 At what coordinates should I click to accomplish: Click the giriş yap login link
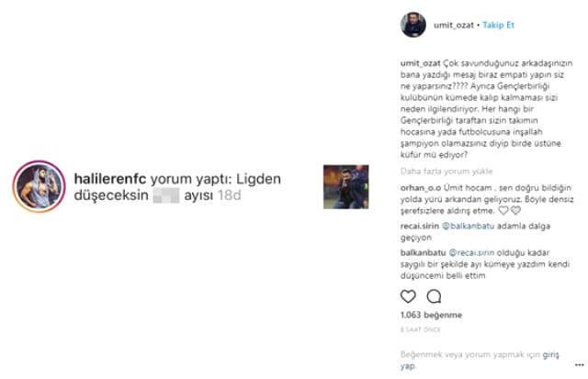[x=480, y=360]
